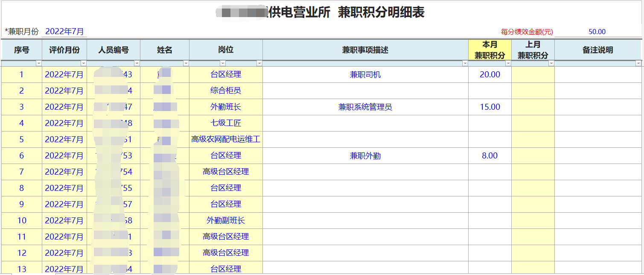Select the 20.00 points cell in row 1

(490, 75)
